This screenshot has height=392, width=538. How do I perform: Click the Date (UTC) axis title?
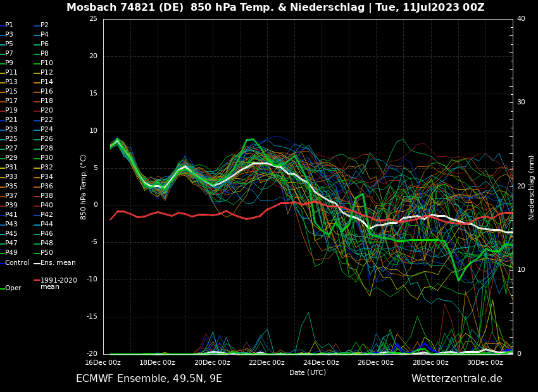coord(308,372)
